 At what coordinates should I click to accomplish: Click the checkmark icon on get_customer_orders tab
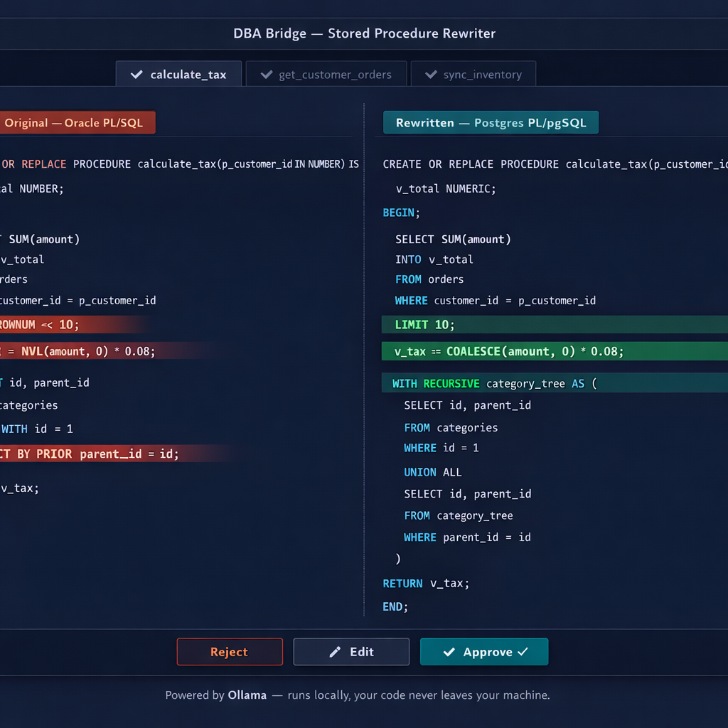267,75
